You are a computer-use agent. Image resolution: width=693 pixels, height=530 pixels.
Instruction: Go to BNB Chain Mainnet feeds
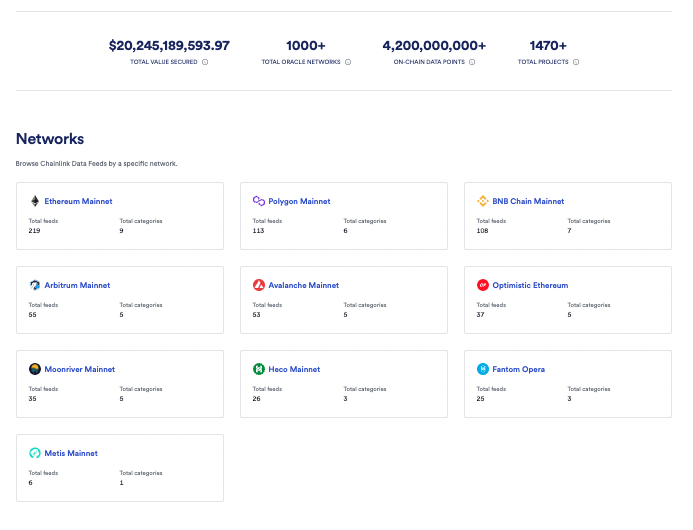pos(528,201)
